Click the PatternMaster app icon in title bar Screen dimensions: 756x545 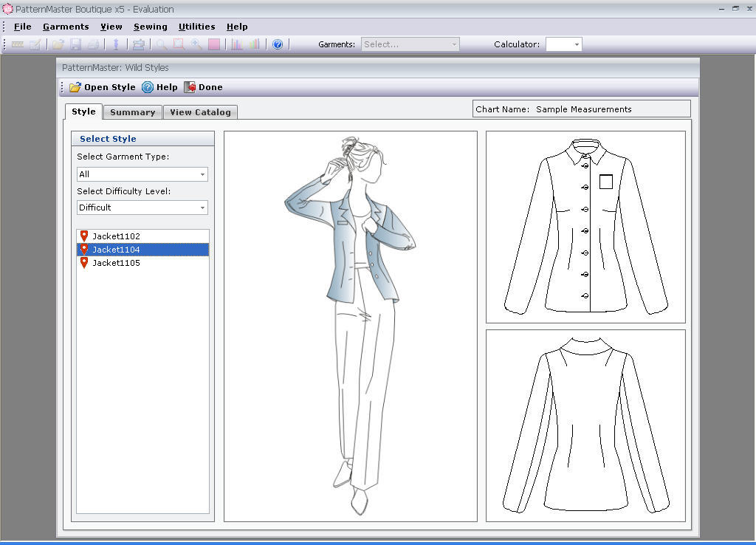pyautogui.click(x=7, y=9)
